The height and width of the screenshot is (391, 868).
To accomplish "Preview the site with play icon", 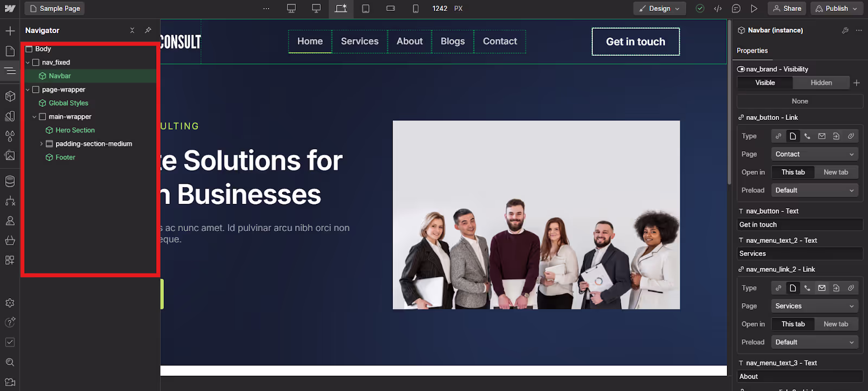I will coord(754,9).
